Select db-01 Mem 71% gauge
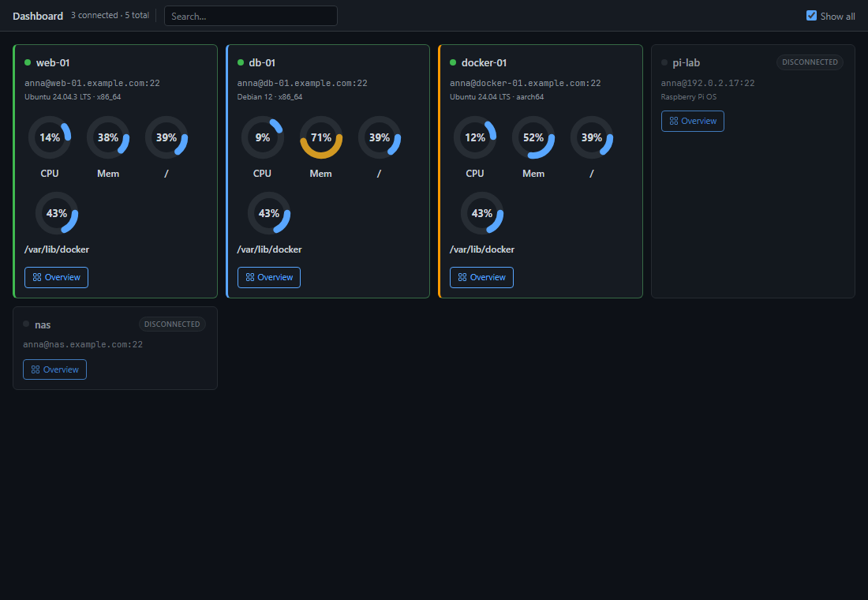This screenshot has width=868, height=600. (x=321, y=137)
